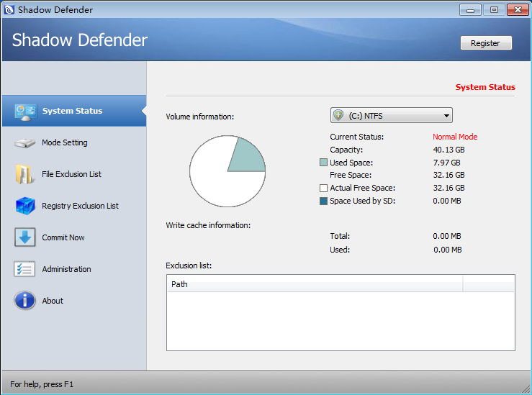Click the Registry Exclusion List cube icon
This screenshot has width=532, height=395.
click(x=24, y=206)
